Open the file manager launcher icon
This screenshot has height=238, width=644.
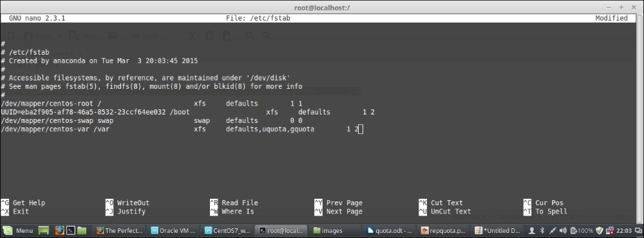(82, 231)
